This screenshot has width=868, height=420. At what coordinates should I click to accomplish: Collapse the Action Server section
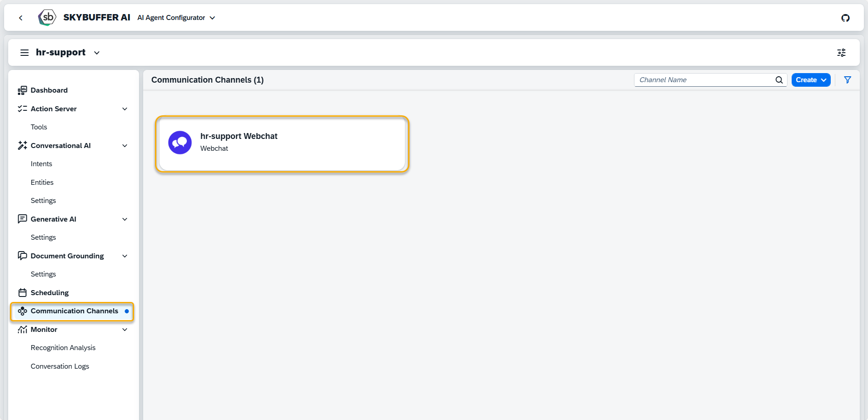coord(125,109)
